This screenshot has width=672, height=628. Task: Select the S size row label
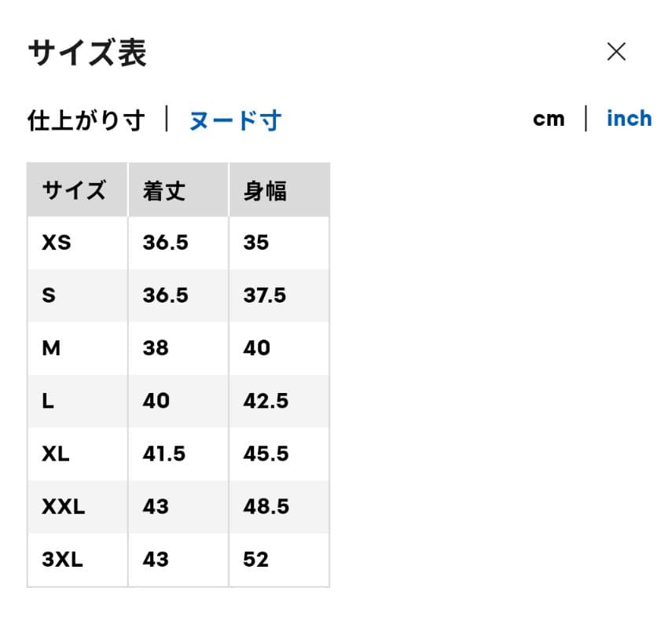click(x=49, y=296)
